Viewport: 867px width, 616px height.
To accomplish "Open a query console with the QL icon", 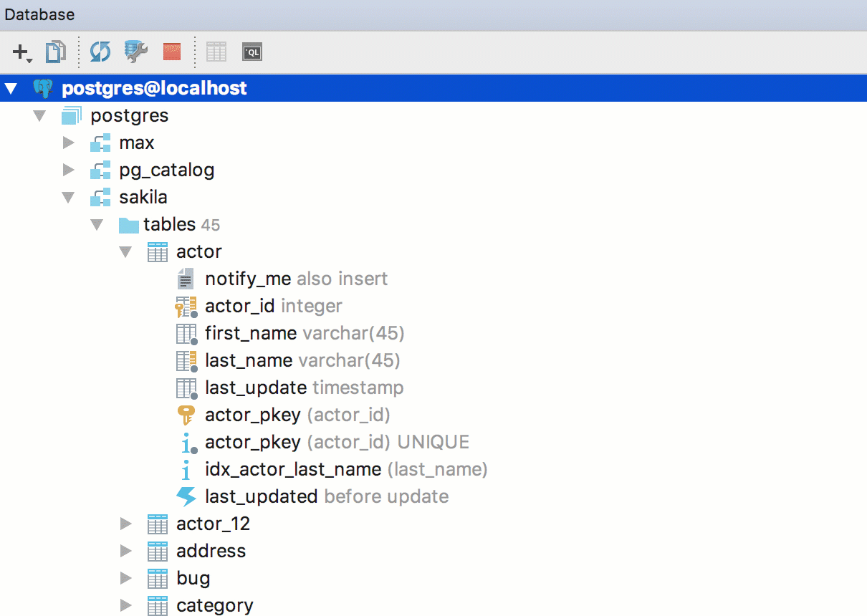I will (x=252, y=52).
